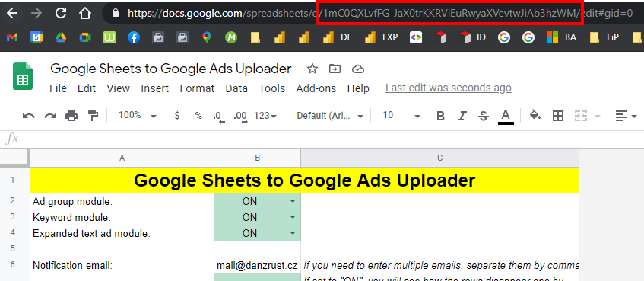
Task: Open the Facebook bookmark
Action: point(134,37)
